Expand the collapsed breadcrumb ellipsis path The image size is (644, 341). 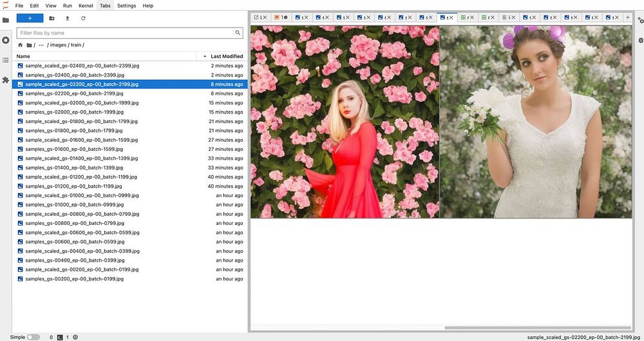[x=41, y=45]
